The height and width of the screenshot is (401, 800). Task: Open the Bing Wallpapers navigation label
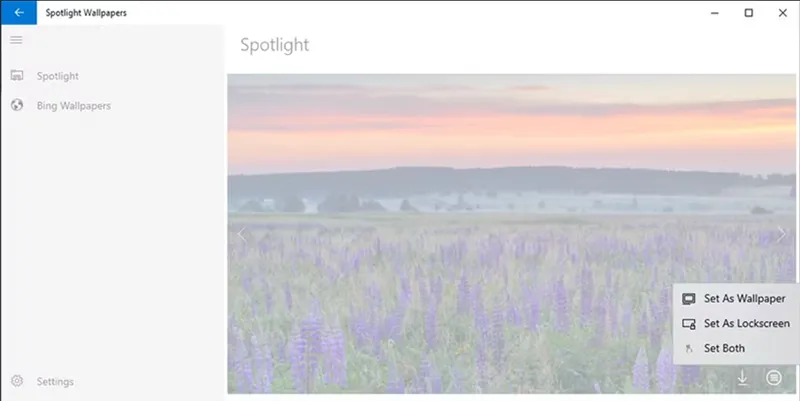pyautogui.click(x=73, y=106)
